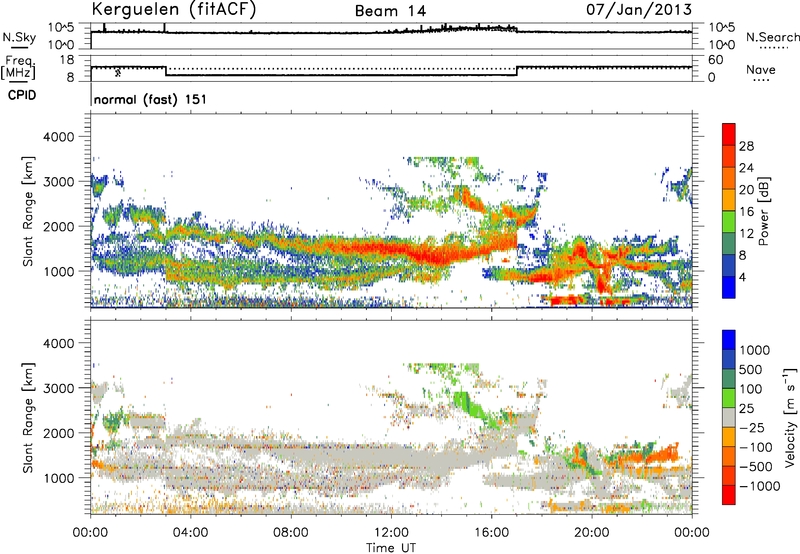Click the gray segment of the velocity colorbar
Screen dimensions: 800x554
tap(729, 418)
